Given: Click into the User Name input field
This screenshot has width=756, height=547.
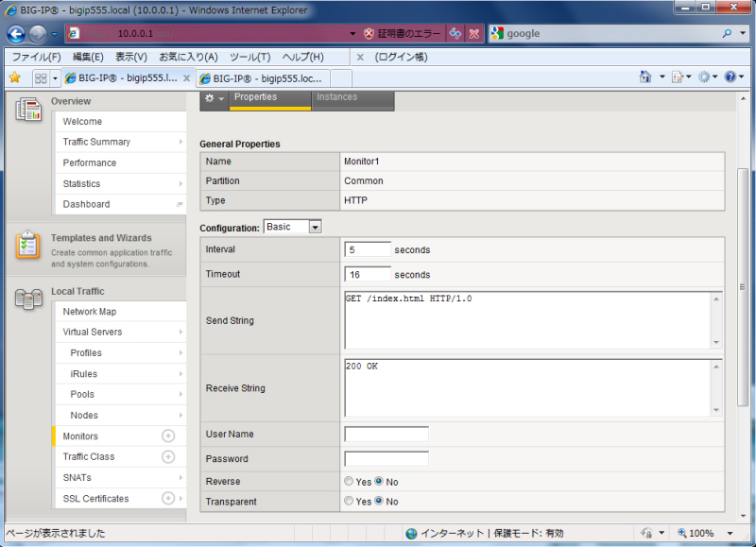Looking at the screenshot, I should [x=386, y=435].
